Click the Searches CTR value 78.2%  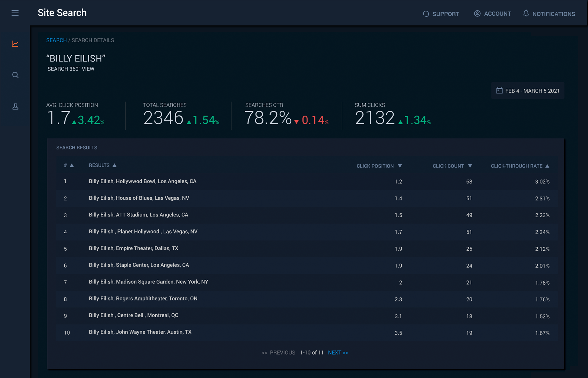[x=268, y=118]
